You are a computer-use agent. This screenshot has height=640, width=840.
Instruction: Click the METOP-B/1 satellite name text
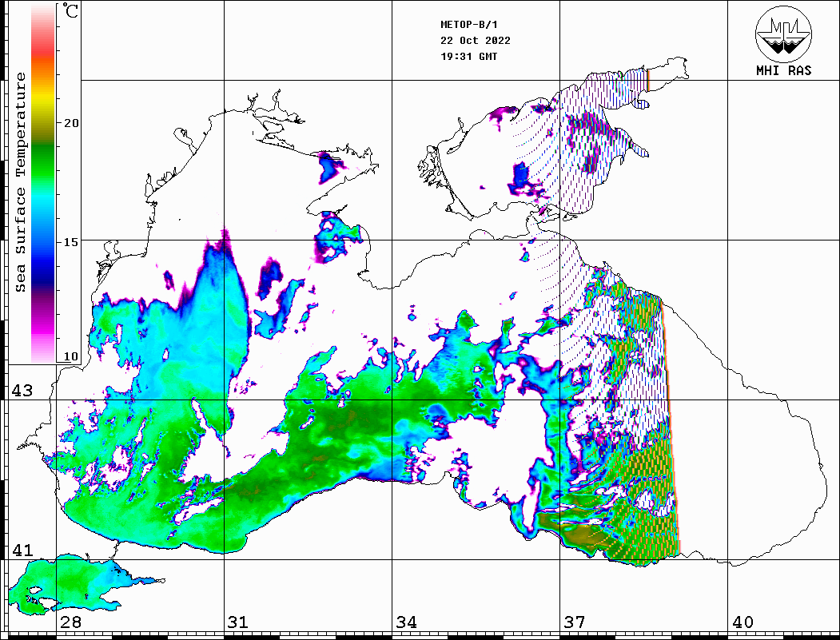[468, 24]
